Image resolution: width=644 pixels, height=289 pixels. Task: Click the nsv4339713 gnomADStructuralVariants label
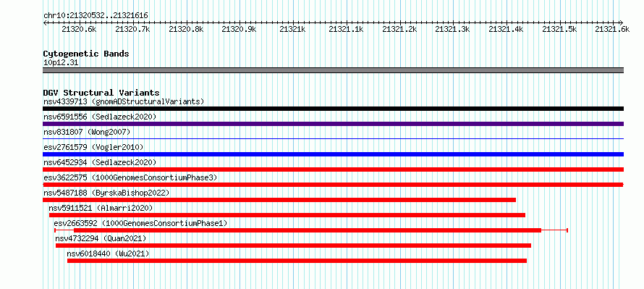(124, 101)
